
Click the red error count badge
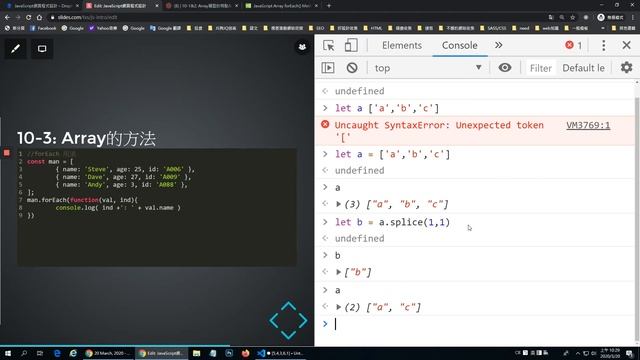point(573,45)
